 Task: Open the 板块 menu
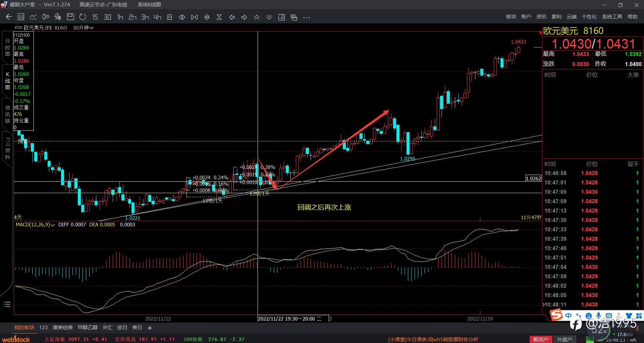pyautogui.click(x=511, y=17)
